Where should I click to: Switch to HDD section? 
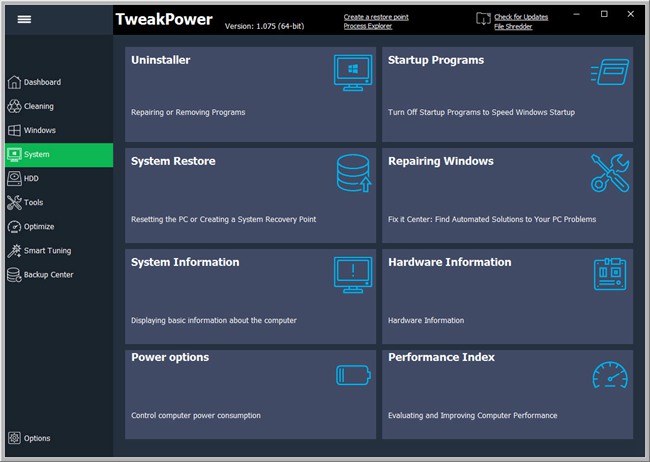click(31, 178)
